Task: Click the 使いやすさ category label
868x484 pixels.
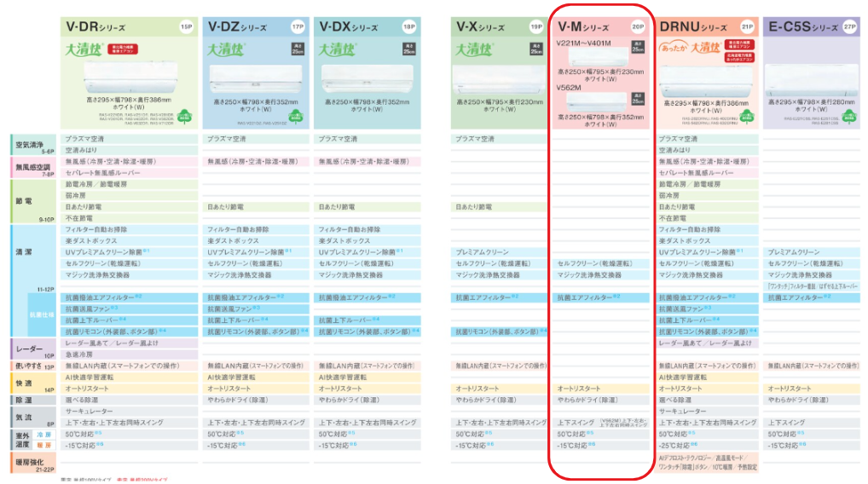Action: [33, 366]
